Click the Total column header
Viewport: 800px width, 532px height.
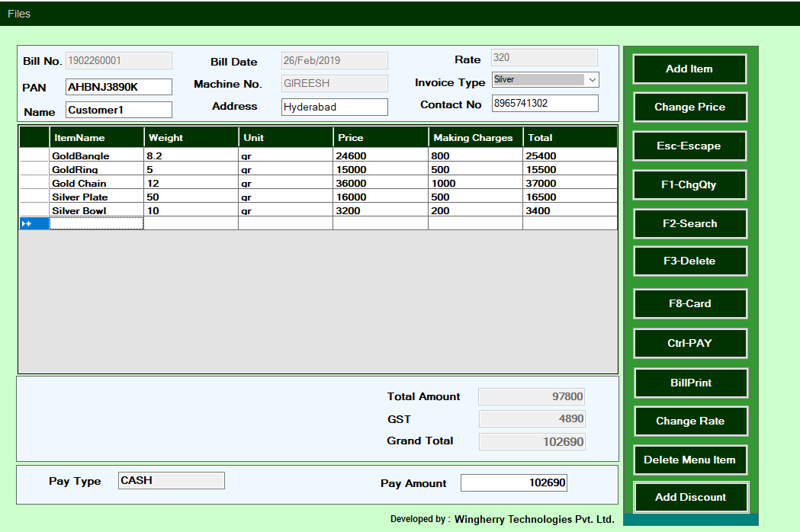(570, 138)
